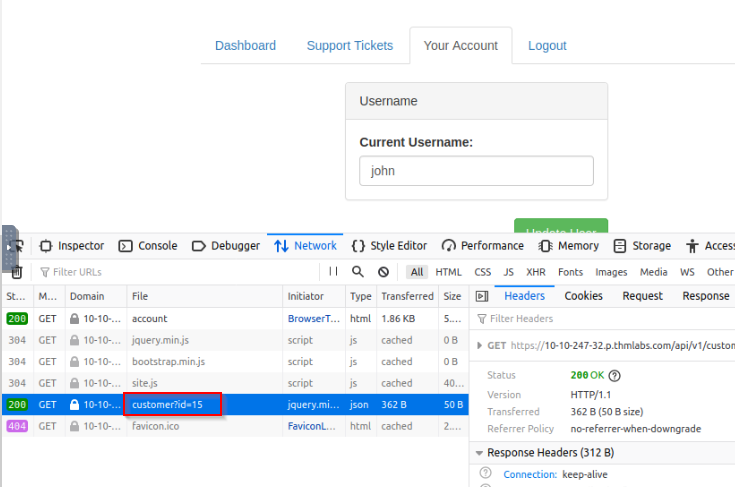Switch to the Response details tab
This screenshot has height=487, width=735.
[x=705, y=296]
